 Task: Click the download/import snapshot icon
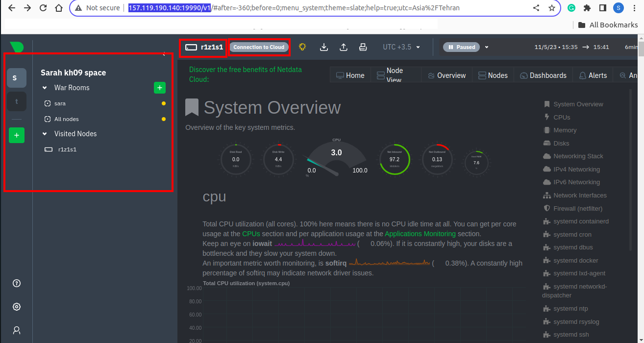point(323,47)
